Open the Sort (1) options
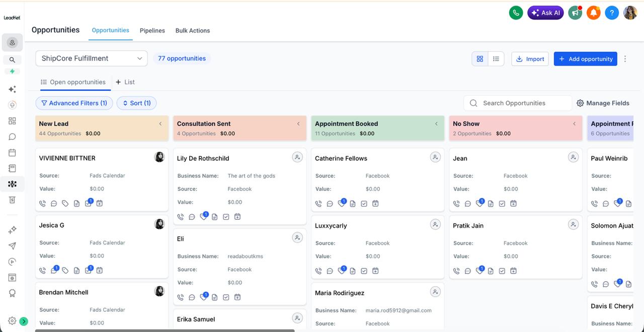This screenshot has height=332, width=644. pos(137,103)
